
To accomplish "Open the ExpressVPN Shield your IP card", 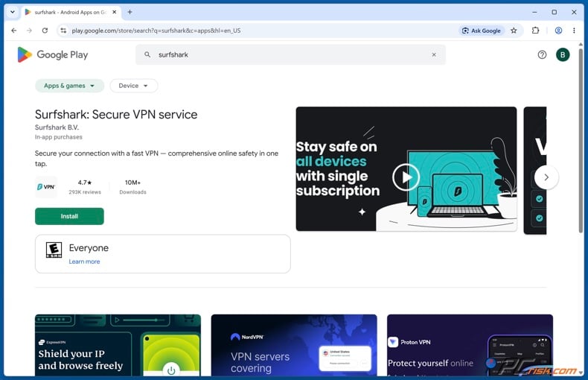I will (118, 345).
